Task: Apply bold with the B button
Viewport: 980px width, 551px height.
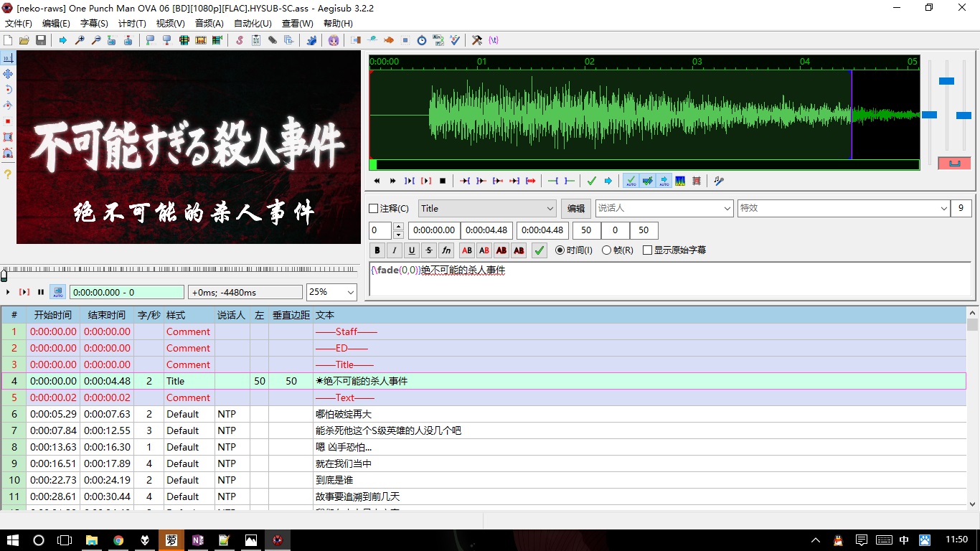Action: click(x=377, y=250)
